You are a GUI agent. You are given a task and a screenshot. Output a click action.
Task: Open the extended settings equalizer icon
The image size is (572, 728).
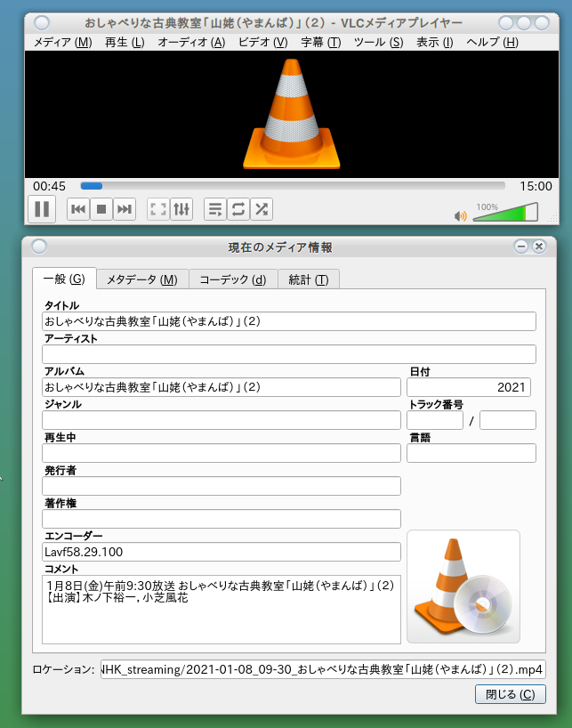181,209
